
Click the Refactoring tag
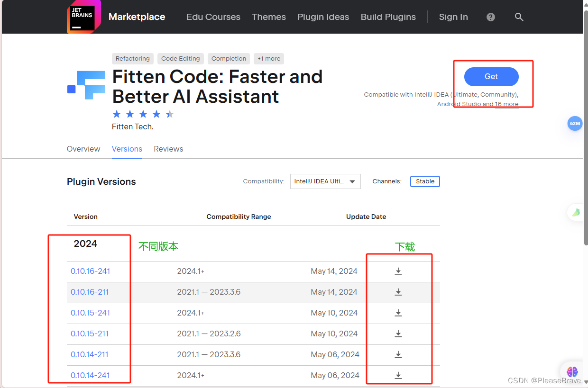click(x=133, y=59)
